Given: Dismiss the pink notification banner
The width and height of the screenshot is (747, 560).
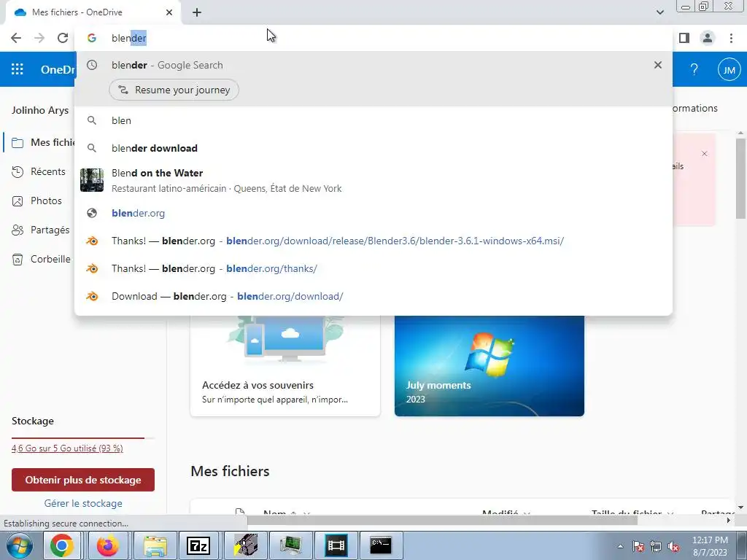Looking at the screenshot, I should click(704, 153).
